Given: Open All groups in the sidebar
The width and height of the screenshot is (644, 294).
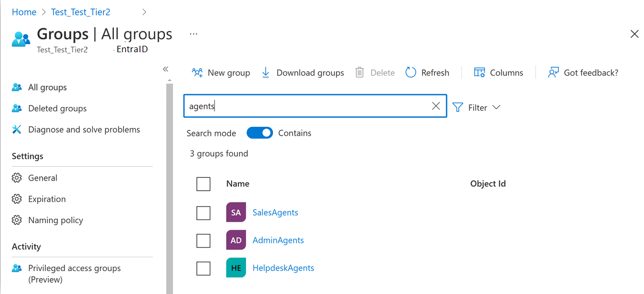Looking at the screenshot, I should pos(47,87).
